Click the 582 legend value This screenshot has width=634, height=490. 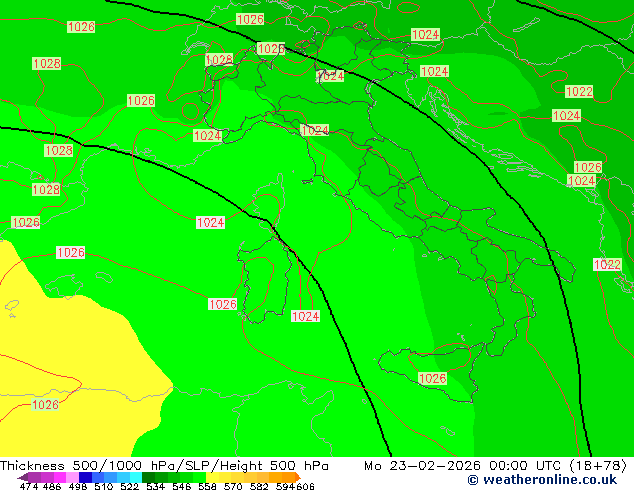coord(259,486)
